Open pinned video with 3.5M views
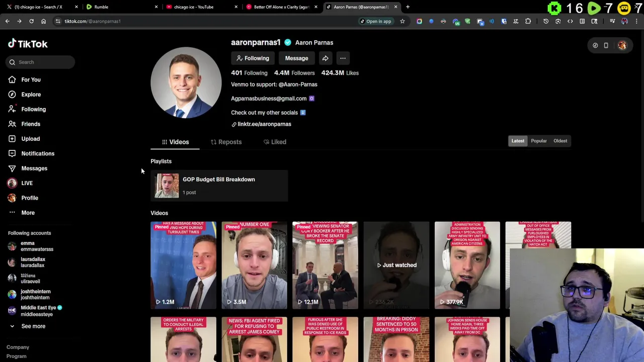Viewport: 644px width, 362px height. tap(254, 265)
